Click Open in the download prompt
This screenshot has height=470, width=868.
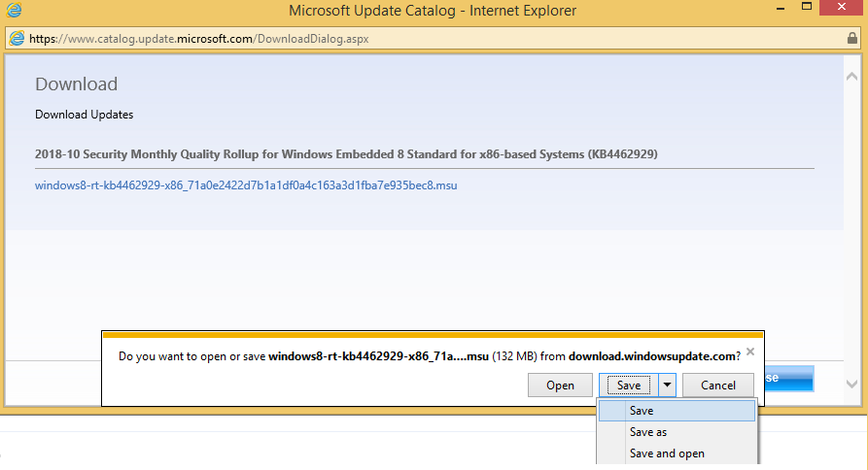click(560, 386)
